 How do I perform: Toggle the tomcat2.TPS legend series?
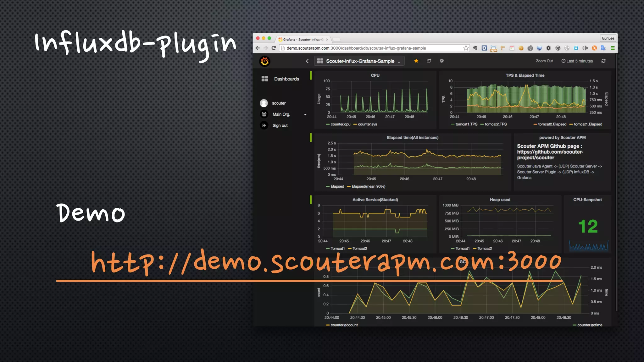[495, 124]
